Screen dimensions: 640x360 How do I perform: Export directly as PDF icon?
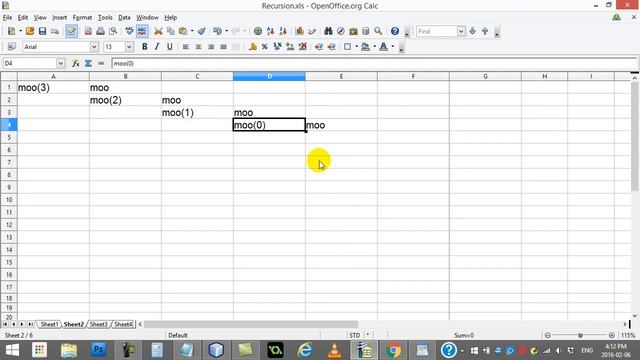[x=88, y=31]
